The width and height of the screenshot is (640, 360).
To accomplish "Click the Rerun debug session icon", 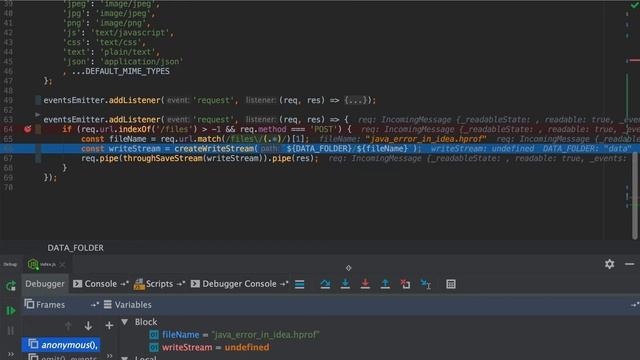I will (11, 286).
